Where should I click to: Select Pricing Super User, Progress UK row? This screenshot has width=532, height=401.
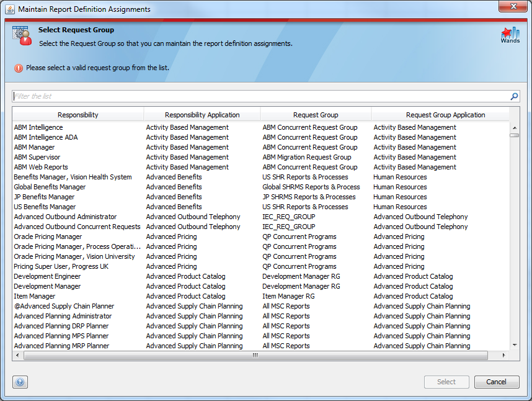click(260, 266)
